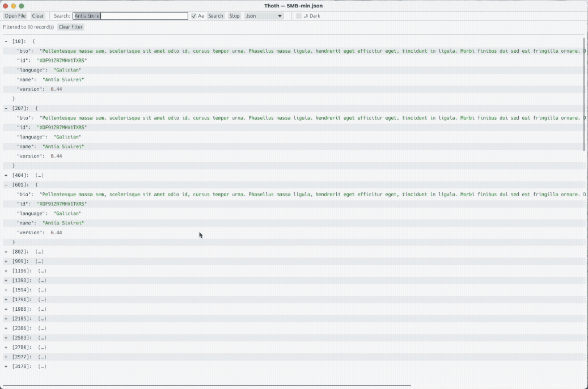588x389 pixels.
Task: Click the Clear button in toolbar
Action: [37, 16]
